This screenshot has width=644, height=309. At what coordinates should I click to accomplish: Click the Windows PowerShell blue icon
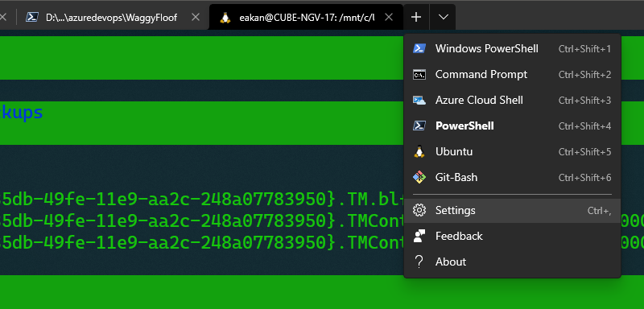pyautogui.click(x=419, y=48)
